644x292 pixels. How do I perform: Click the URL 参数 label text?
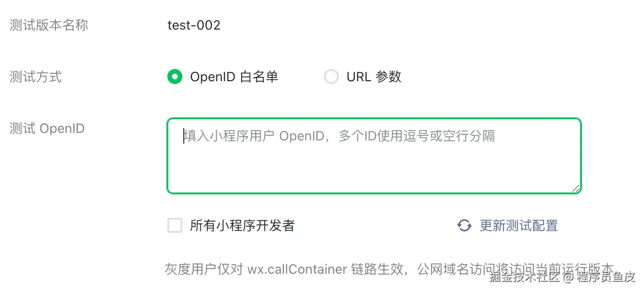coord(374,77)
